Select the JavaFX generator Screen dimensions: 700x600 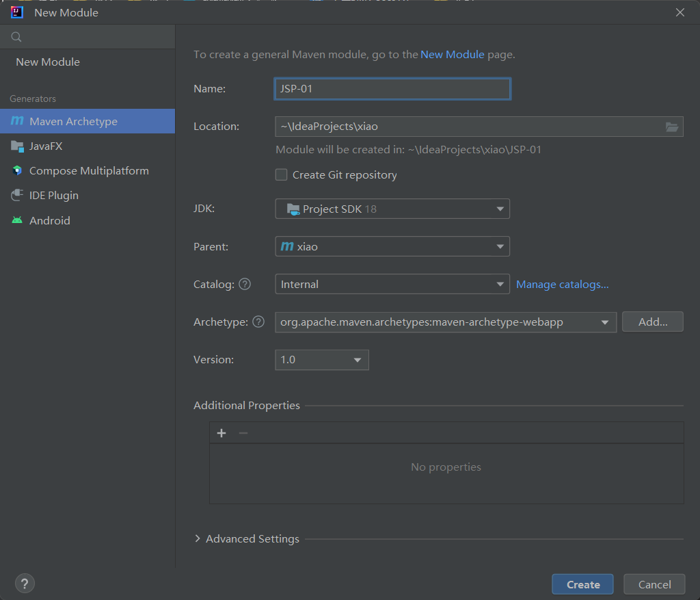point(87,146)
